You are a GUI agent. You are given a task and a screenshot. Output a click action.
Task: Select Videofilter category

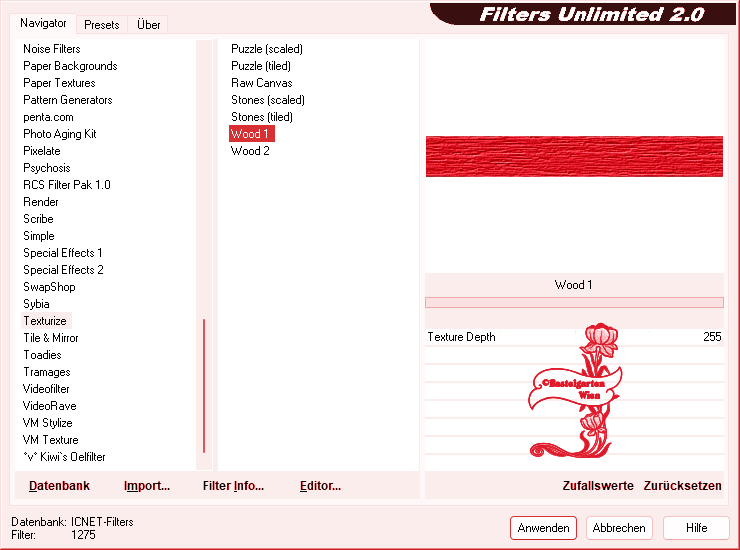tap(46, 389)
